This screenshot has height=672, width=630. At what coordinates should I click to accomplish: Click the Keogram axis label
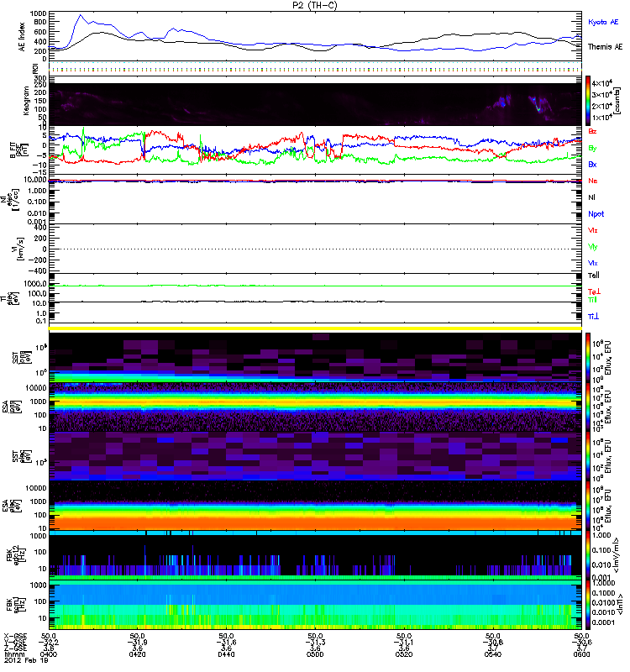pos(26,101)
